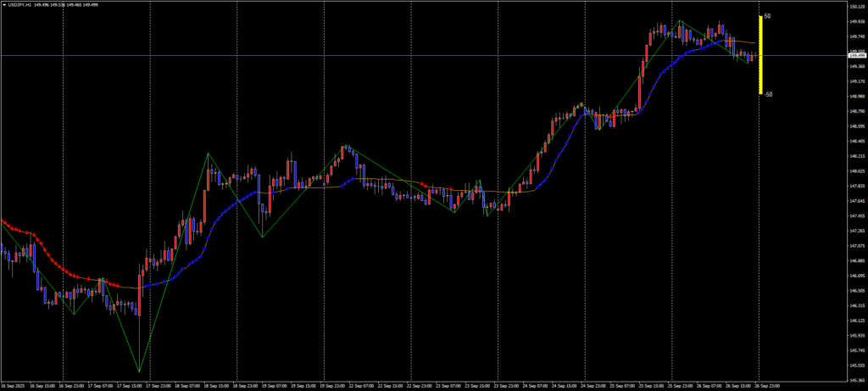Select the -50 label below the yellow bar
Image resolution: width=868 pixels, height=391 pixels.
(767, 95)
